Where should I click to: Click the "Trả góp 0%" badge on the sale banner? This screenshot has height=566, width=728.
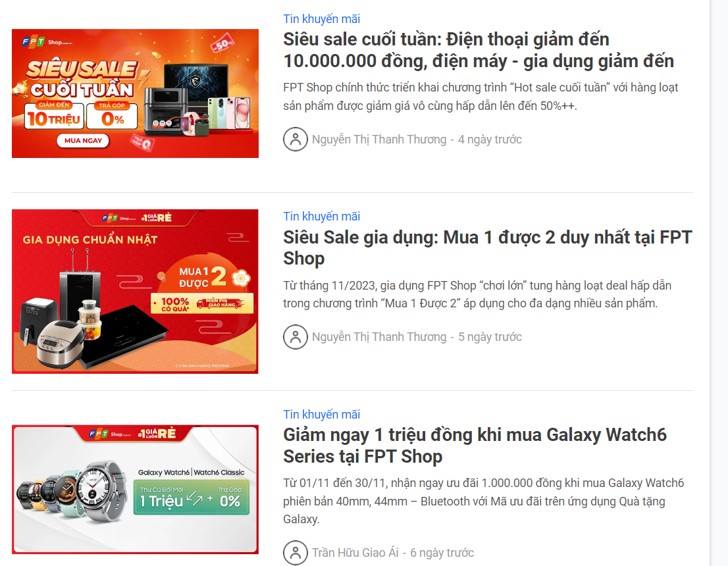click(x=112, y=115)
